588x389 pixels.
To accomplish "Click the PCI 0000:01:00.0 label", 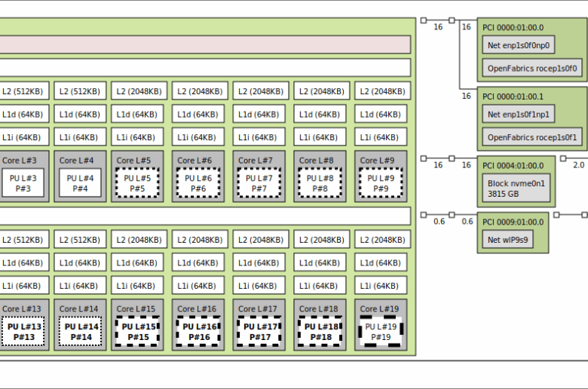I will tap(513, 28).
